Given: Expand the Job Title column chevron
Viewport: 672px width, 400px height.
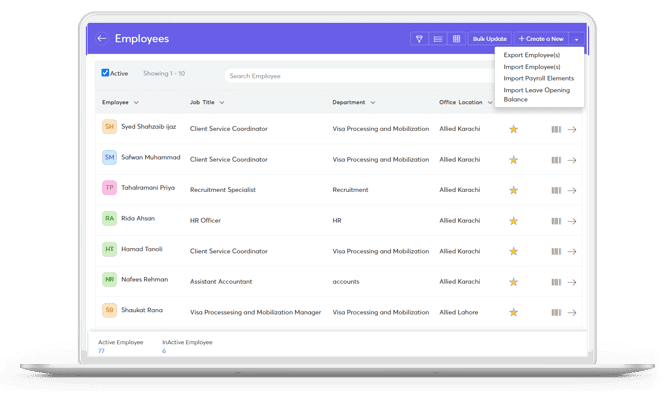Looking at the screenshot, I should (222, 102).
